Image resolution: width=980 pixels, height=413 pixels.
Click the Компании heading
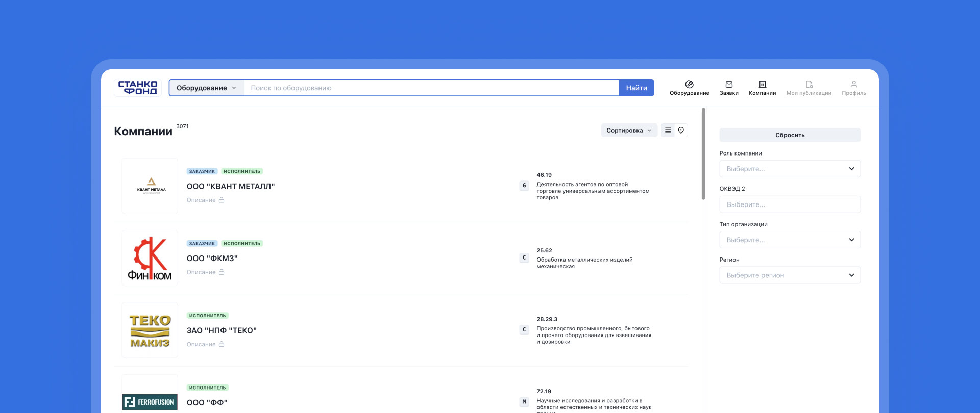pyautogui.click(x=143, y=132)
